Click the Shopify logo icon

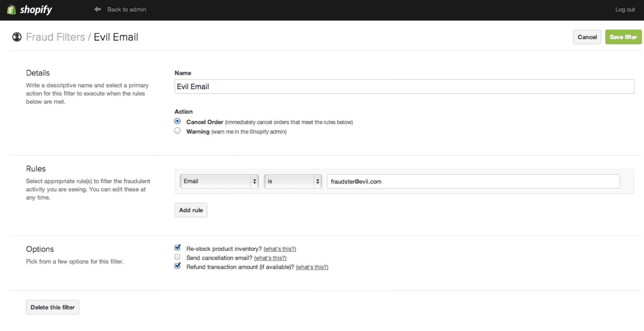click(11, 9)
